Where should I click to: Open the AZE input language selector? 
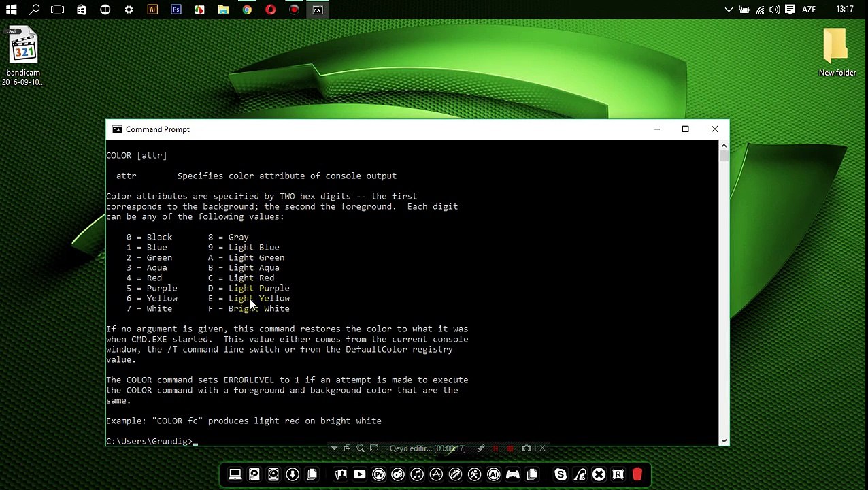pos(809,10)
